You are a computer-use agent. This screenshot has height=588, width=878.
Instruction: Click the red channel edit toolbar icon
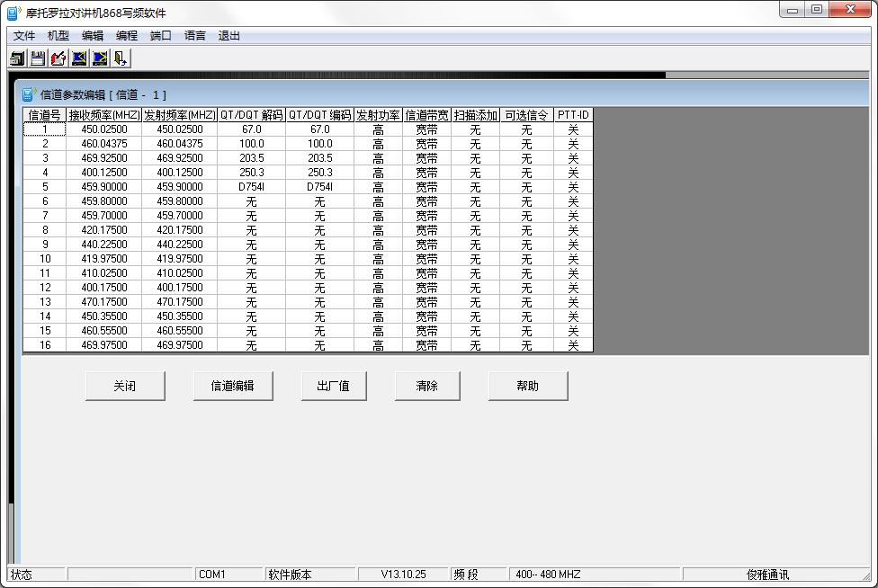pos(58,58)
